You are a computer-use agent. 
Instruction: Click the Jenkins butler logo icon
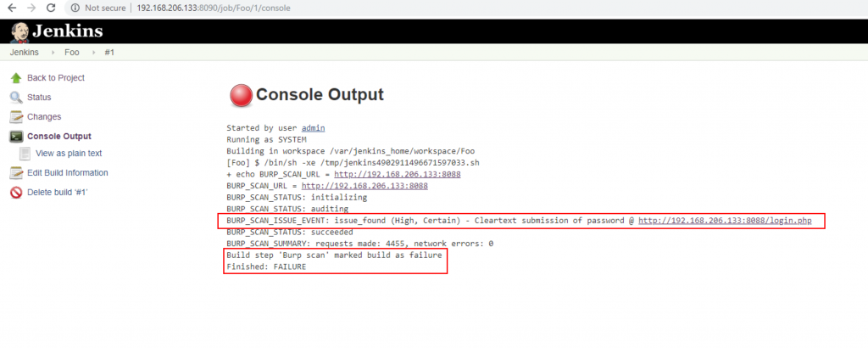click(19, 31)
